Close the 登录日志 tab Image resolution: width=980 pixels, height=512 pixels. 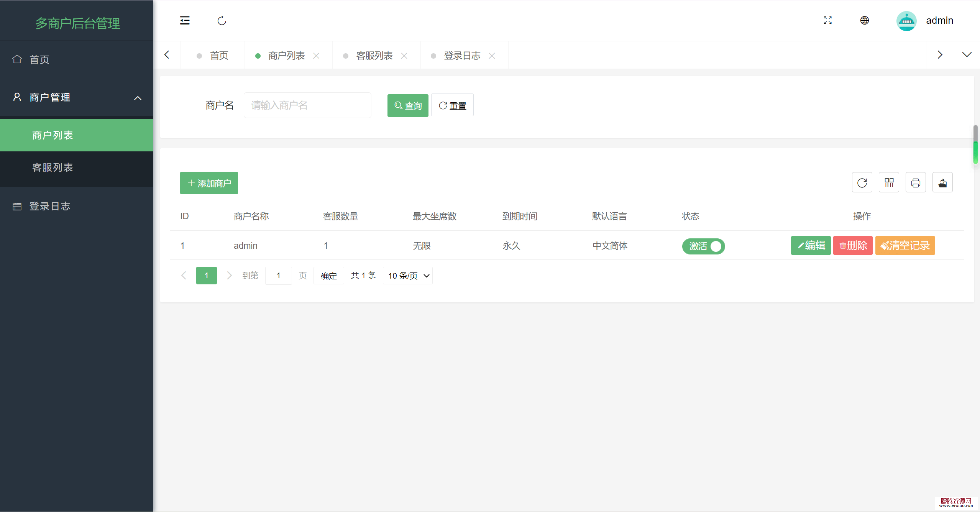click(492, 56)
